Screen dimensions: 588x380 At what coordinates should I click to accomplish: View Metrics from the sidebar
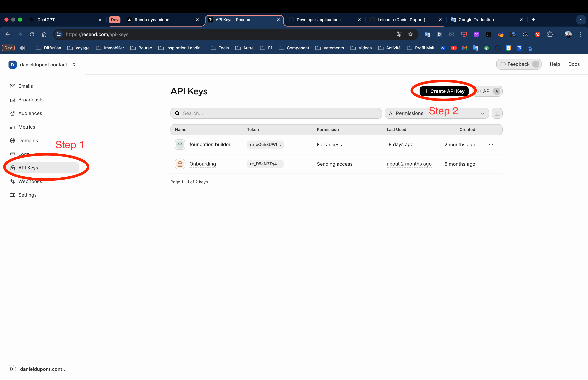27,127
